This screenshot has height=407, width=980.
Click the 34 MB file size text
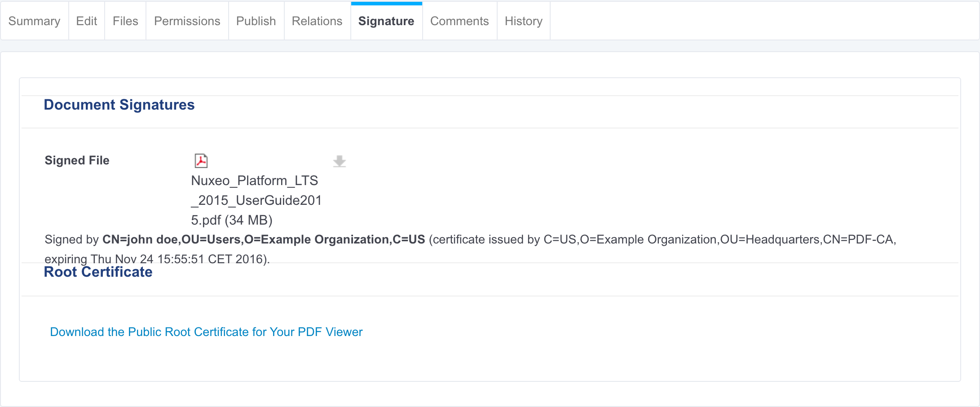(249, 220)
